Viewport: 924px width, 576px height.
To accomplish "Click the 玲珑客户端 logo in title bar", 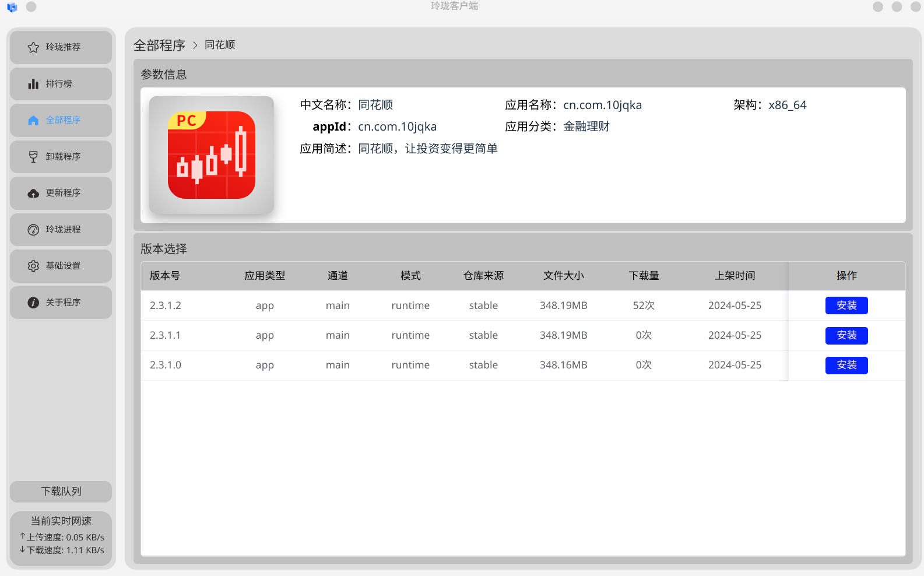I will pos(12,7).
